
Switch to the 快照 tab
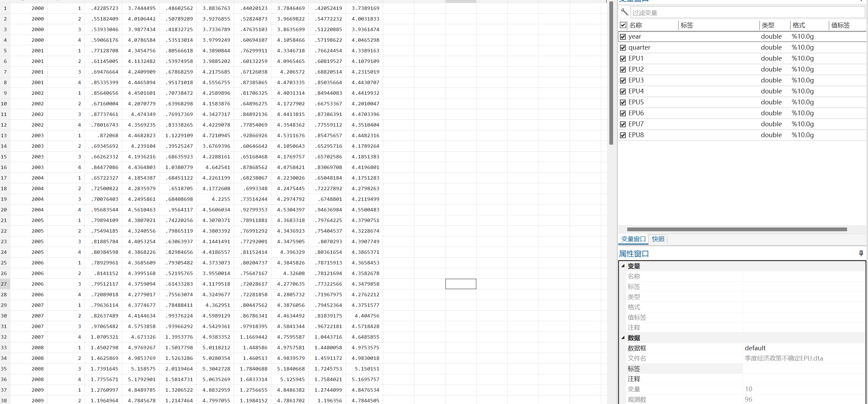(x=658, y=239)
